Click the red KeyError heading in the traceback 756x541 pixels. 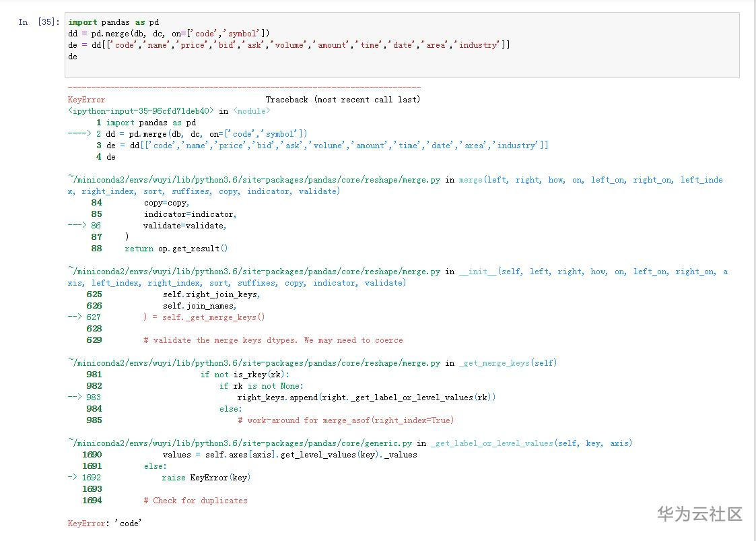pos(86,100)
